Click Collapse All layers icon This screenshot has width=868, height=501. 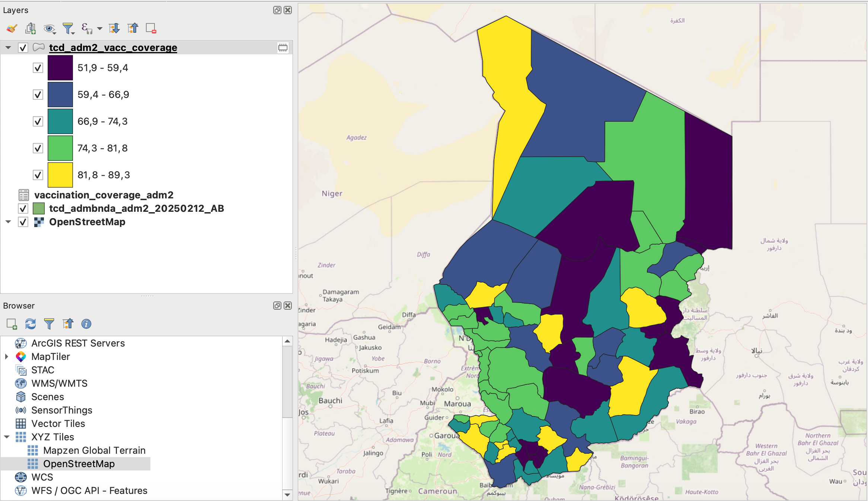click(x=133, y=28)
